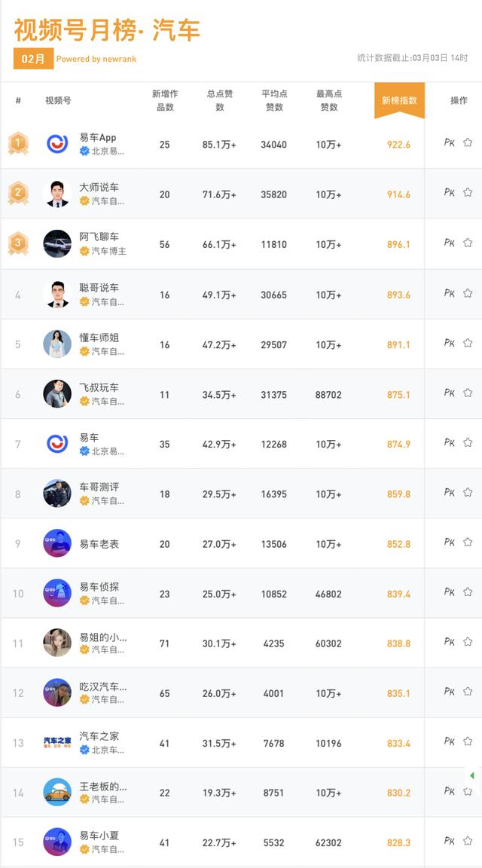Click the PK icon for 车哥测评

point(450,492)
